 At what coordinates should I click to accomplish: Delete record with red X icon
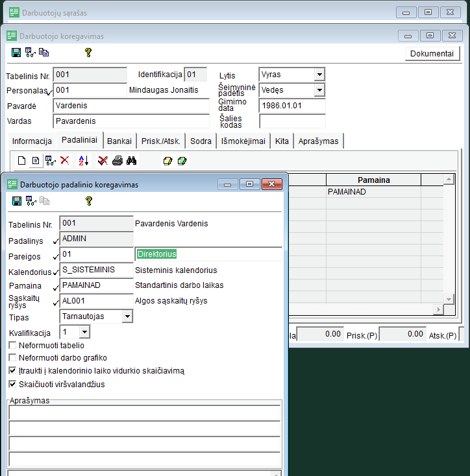(x=64, y=160)
